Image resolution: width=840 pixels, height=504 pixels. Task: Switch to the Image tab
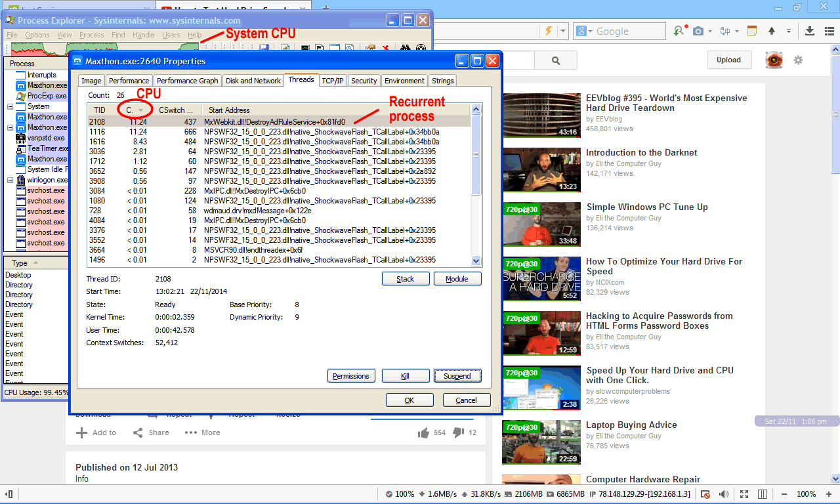coord(91,81)
